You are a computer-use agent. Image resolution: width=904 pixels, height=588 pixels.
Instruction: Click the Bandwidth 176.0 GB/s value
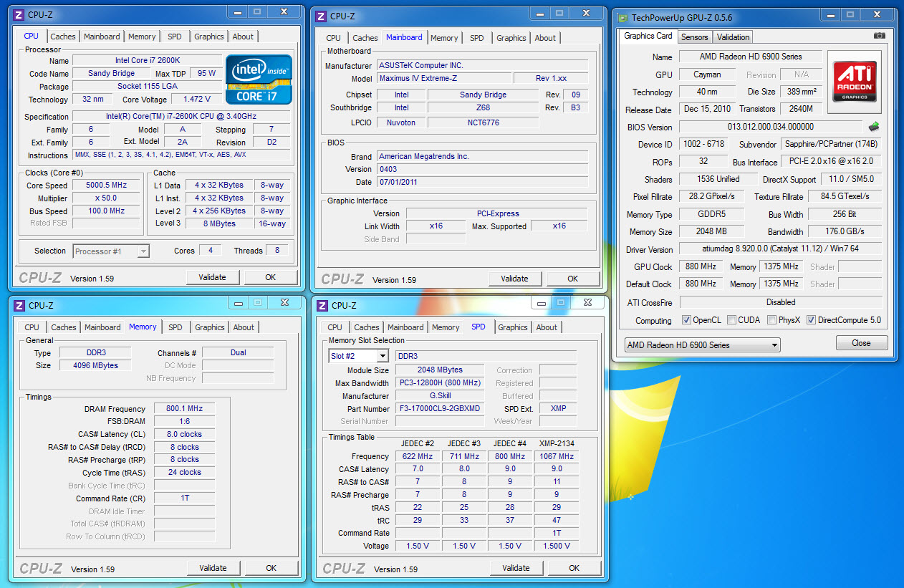click(x=845, y=231)
